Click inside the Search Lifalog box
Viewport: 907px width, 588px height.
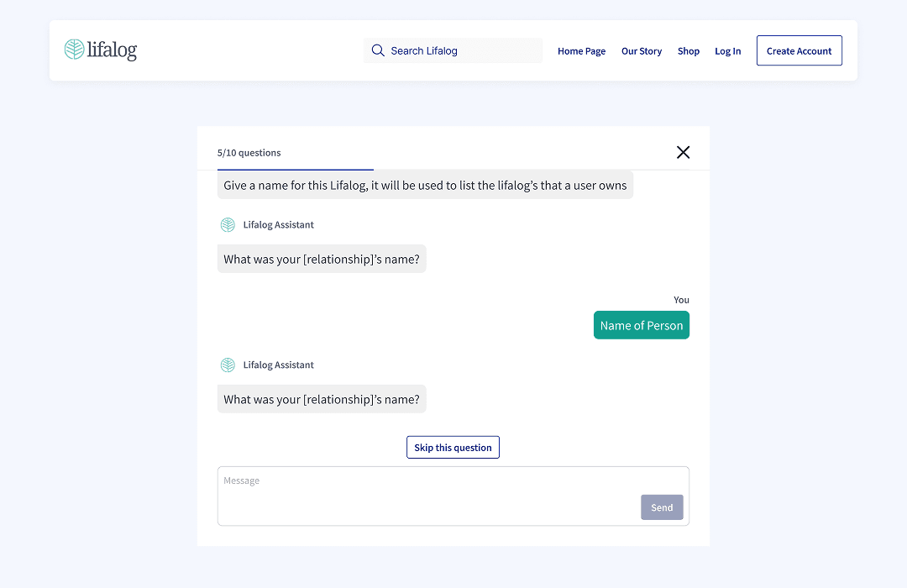453,50
